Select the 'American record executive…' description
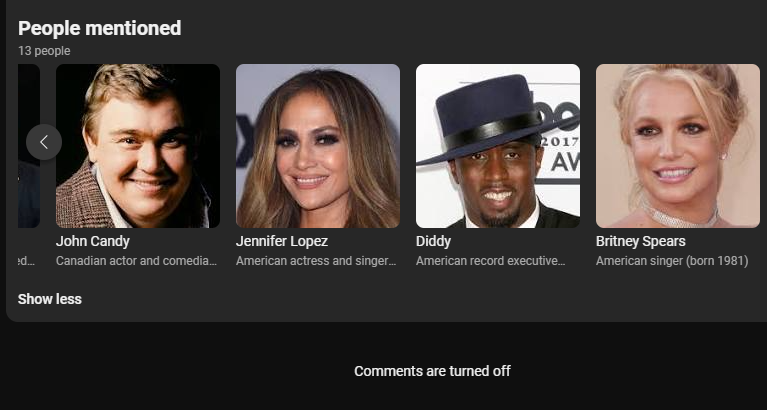The width and height of the screenshot is (767, 410). [490, 261]
